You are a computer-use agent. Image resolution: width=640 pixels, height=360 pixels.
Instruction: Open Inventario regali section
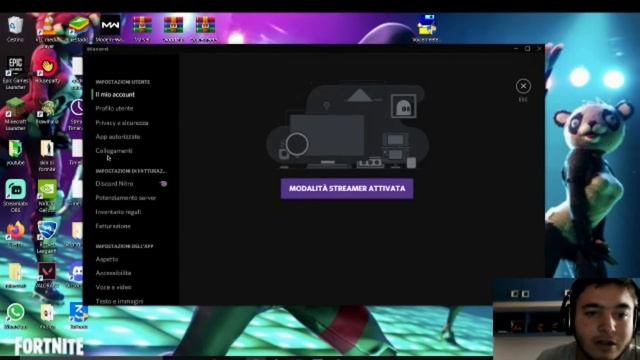pyautogui.click(x=118, y=212)
